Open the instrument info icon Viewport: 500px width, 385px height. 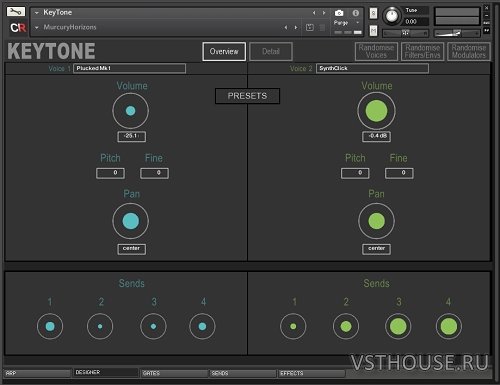tap(356, 13)
